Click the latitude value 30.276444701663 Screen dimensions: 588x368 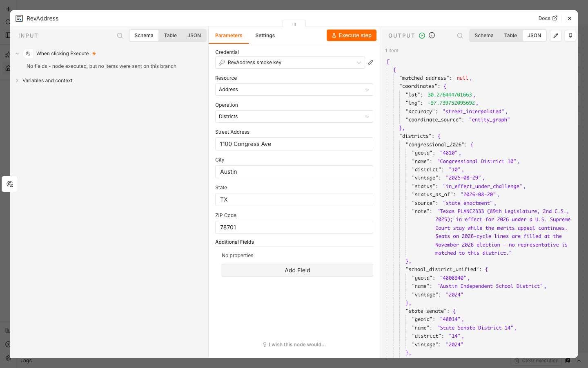click(450, 95)
